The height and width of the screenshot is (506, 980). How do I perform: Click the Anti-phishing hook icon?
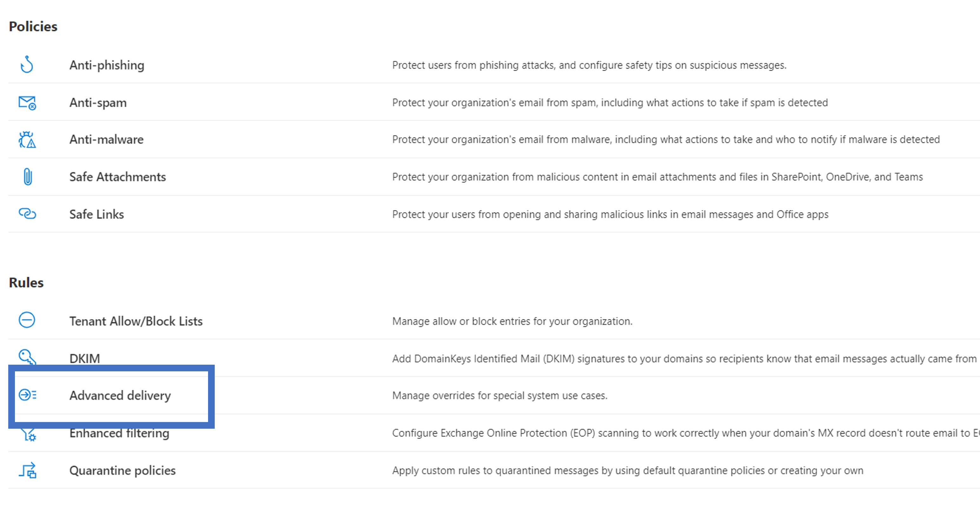click(27, 64)
